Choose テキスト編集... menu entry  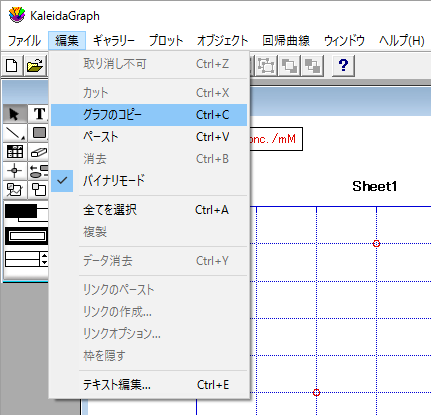pos(149,385)
